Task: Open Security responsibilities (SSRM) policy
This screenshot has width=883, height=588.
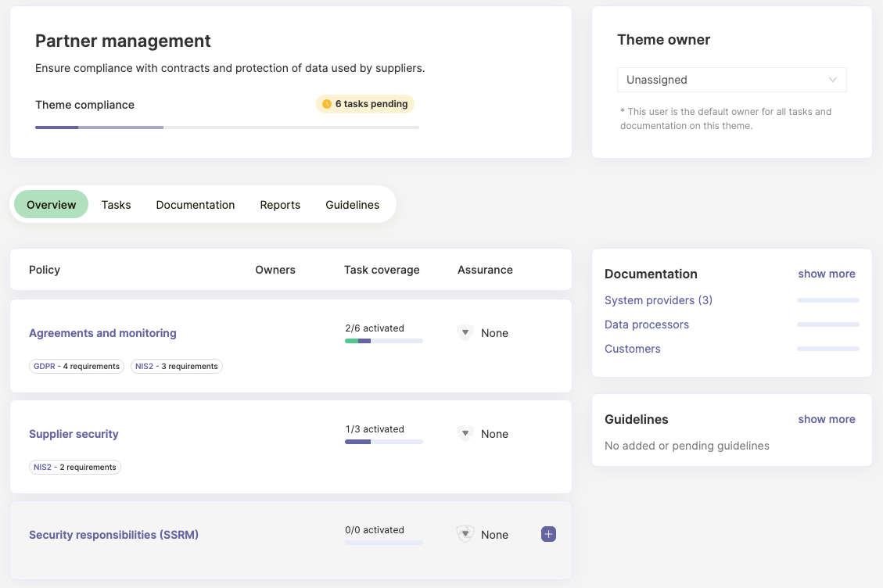Action: [x=113, y=535]
